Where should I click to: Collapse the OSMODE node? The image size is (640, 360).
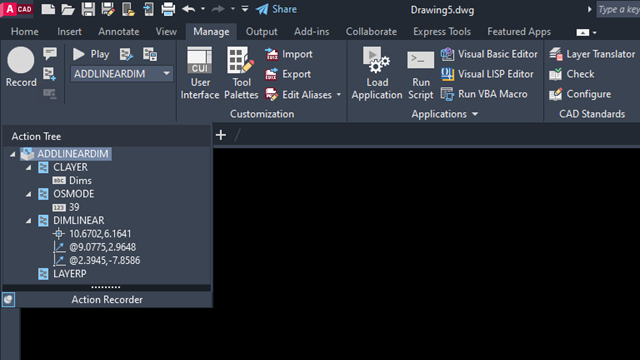tap(29, 194)
